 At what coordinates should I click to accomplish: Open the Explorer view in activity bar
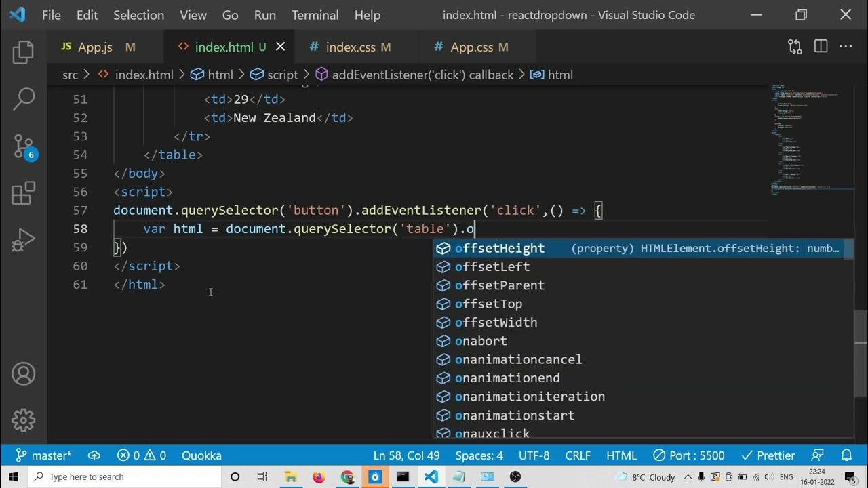23,52
